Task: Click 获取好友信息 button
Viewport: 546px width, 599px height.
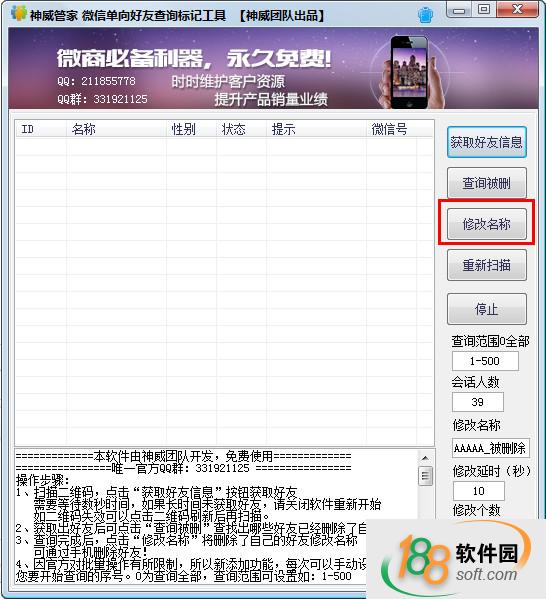Action: tap(486, 142)
